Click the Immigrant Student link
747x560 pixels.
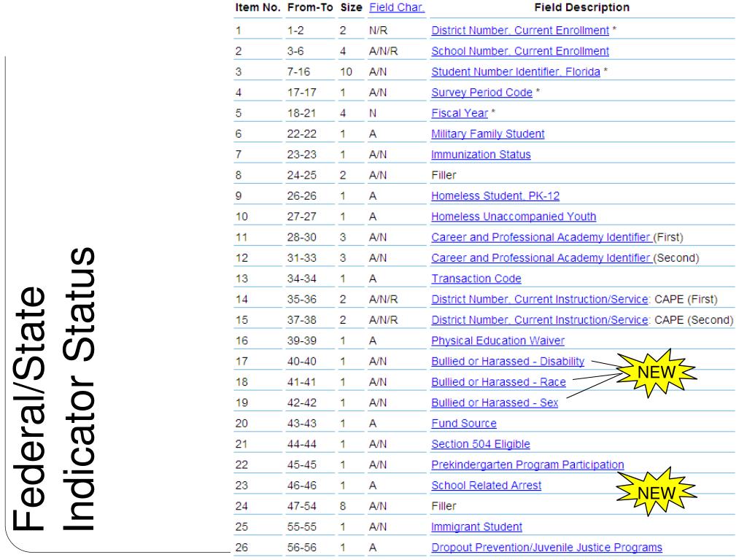point(476,527)
